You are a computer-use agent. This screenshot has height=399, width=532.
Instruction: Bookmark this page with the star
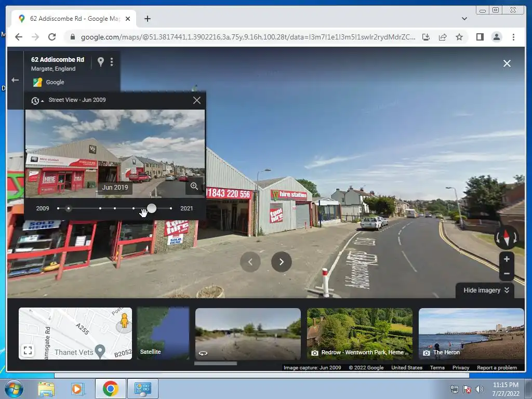[459, 37]
